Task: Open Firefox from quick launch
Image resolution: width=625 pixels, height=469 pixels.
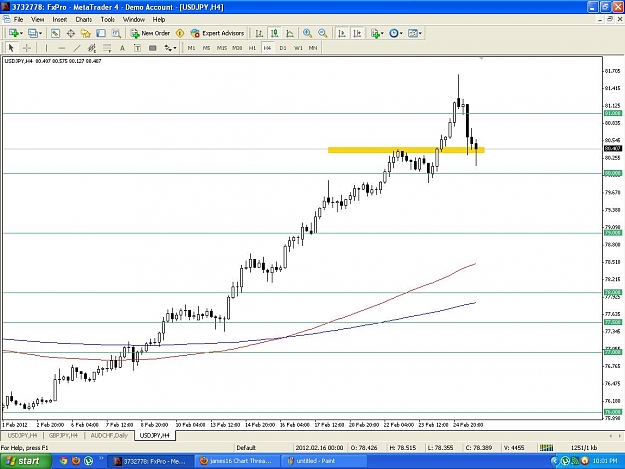Action: 76,461
